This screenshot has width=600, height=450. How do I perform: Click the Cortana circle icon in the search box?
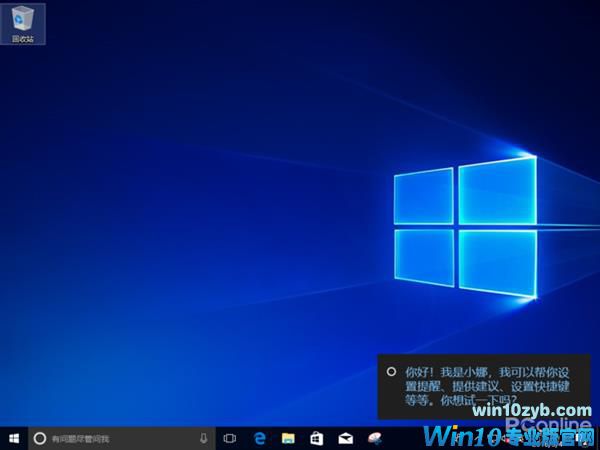pos(40,438)
